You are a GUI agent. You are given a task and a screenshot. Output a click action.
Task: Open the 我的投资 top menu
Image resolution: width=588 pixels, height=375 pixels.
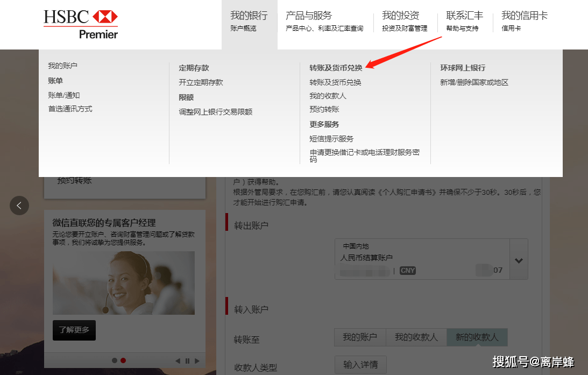click(x=405, y=22)
